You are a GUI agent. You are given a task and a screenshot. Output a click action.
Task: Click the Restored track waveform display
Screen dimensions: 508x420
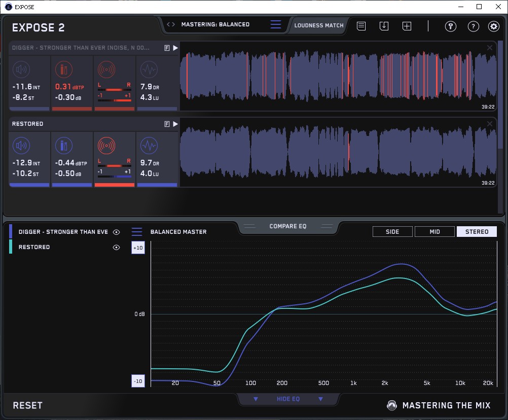point(338,152)
